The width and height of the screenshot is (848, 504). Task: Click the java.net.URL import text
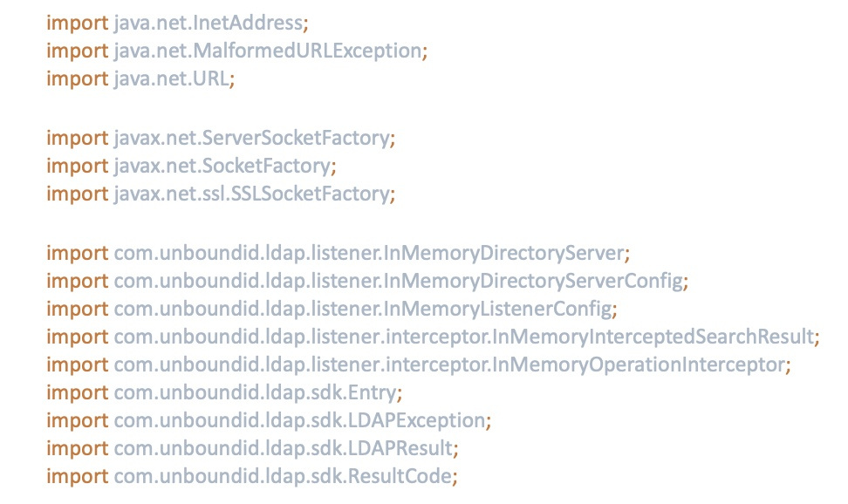173,78
